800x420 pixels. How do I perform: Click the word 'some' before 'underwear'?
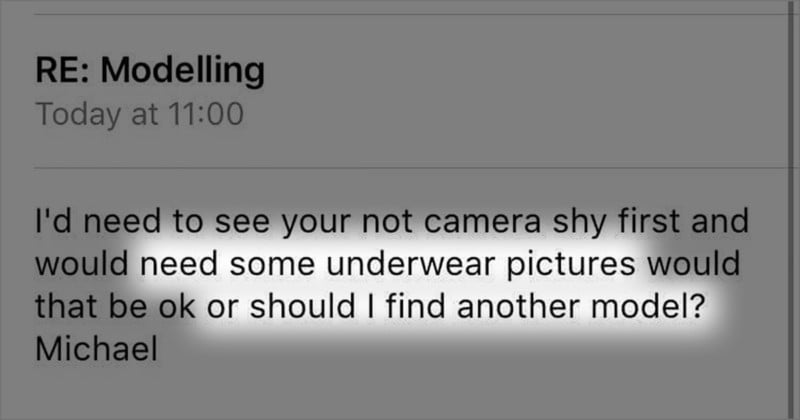(272, 265)
